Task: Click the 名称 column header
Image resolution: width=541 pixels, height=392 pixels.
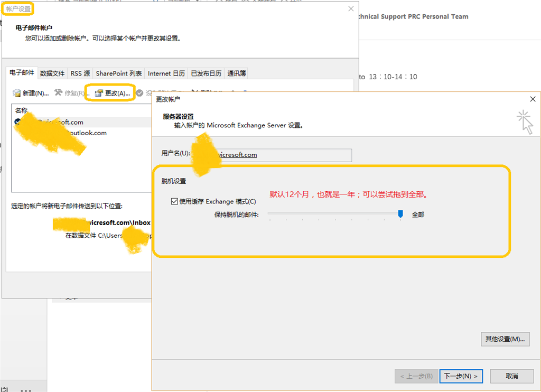Action: pos(21,110)
